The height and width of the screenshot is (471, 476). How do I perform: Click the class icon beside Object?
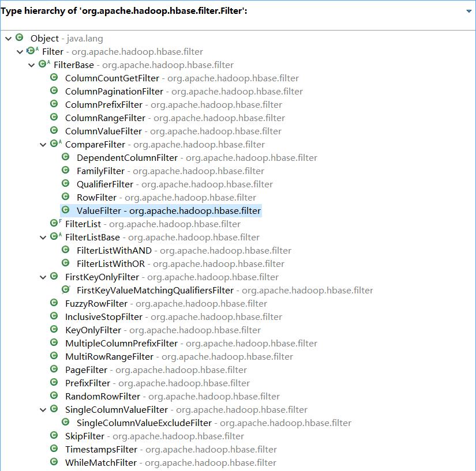pyautogui.click(x=20, y=37)
